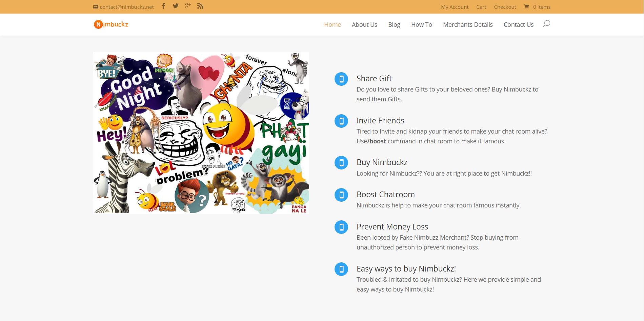The image size is (644, 321).
Task: Click the Nimbuckz logo
Action: [111, 24]
